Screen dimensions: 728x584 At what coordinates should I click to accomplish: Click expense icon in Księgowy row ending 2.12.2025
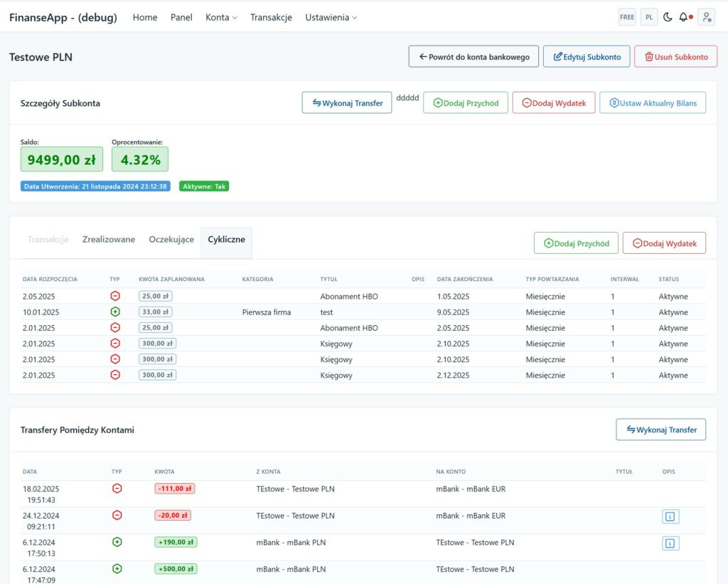tap(115, 374)
